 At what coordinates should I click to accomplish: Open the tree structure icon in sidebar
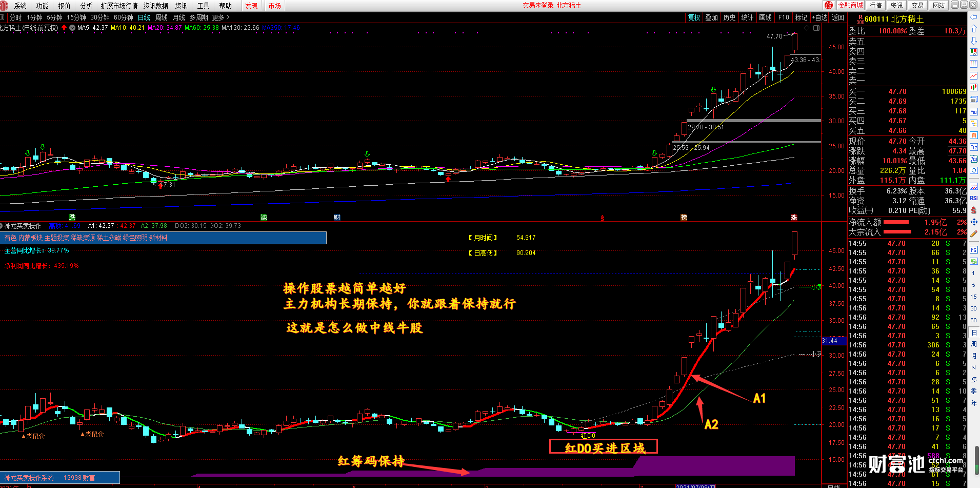click(x=974, y=123)
